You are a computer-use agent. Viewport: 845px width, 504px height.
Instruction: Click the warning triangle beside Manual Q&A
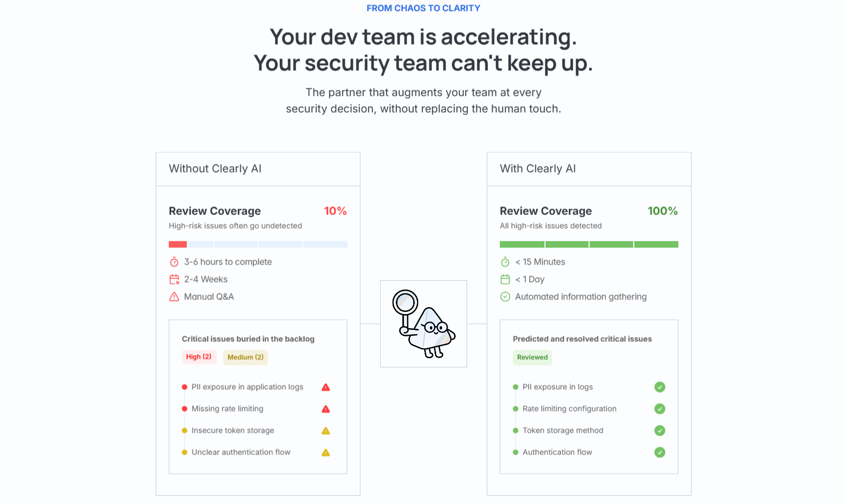coord(174,297)
